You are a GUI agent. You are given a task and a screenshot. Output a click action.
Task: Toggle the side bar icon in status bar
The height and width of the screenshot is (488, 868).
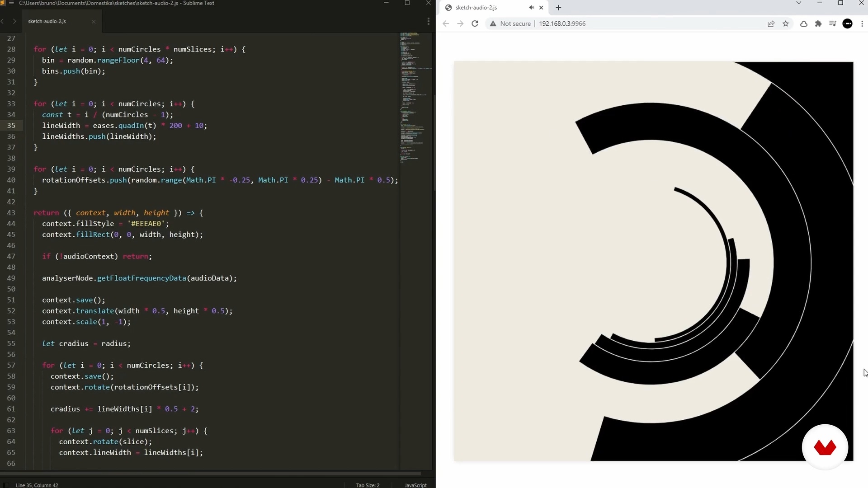click(6, 485)
